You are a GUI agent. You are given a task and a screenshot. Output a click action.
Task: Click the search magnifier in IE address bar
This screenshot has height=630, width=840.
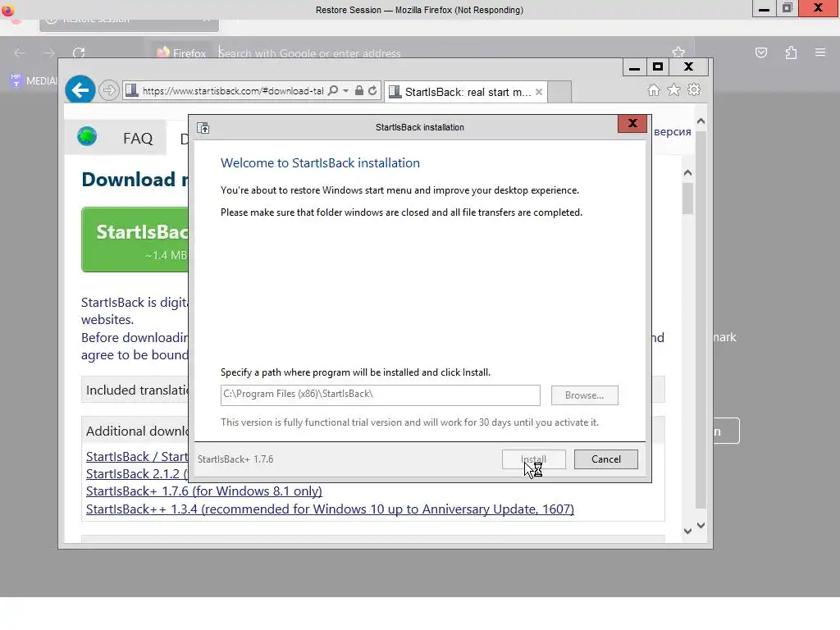tap(333, 90)
